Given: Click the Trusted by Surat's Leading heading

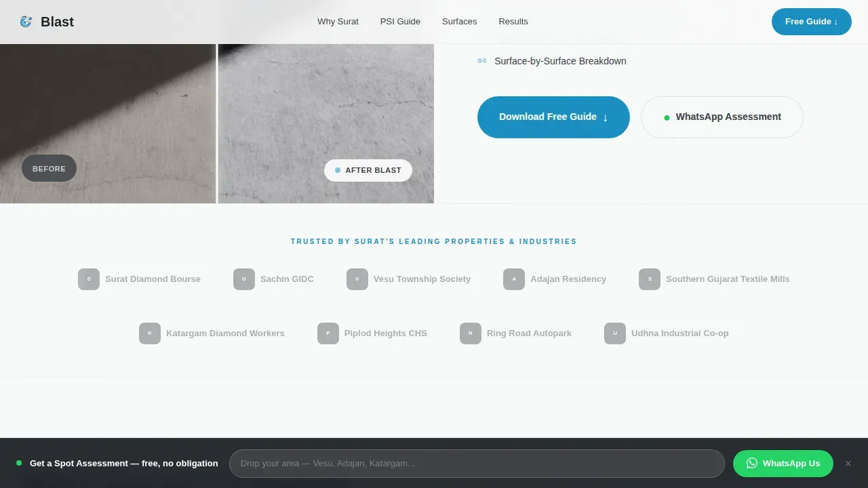Looking at the screenshot, I should click(x=434, y=241).
